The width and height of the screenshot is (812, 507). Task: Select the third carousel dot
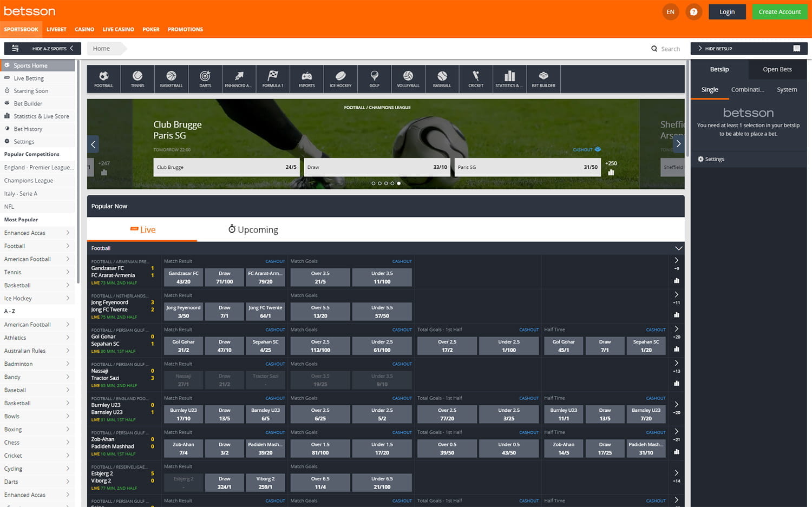click(x=386, y=183)
